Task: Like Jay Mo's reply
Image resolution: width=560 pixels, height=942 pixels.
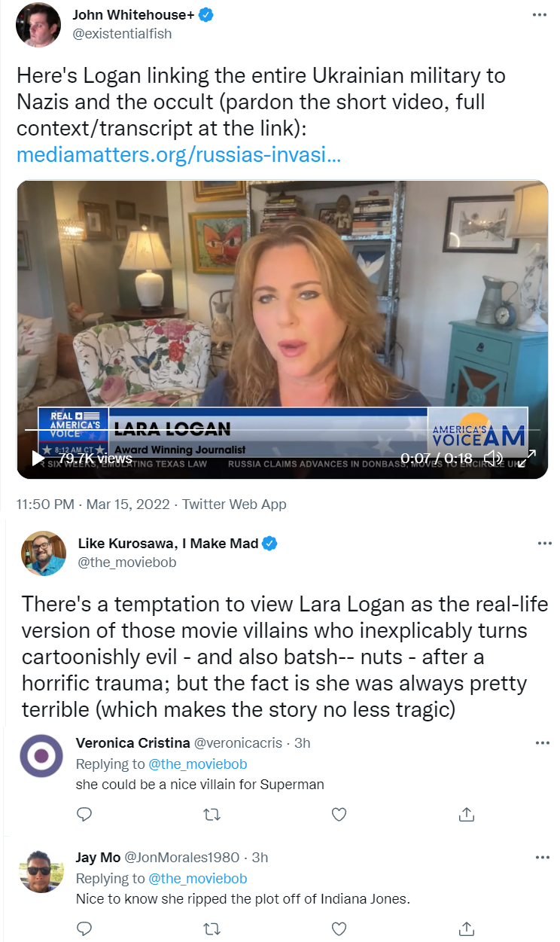Action: tap(339, 928)
